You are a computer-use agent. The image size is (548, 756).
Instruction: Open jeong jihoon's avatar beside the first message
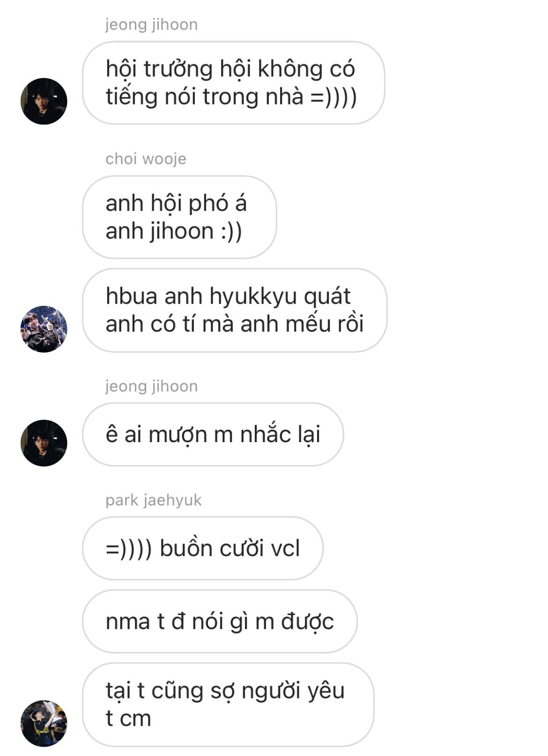pos(44,101)
